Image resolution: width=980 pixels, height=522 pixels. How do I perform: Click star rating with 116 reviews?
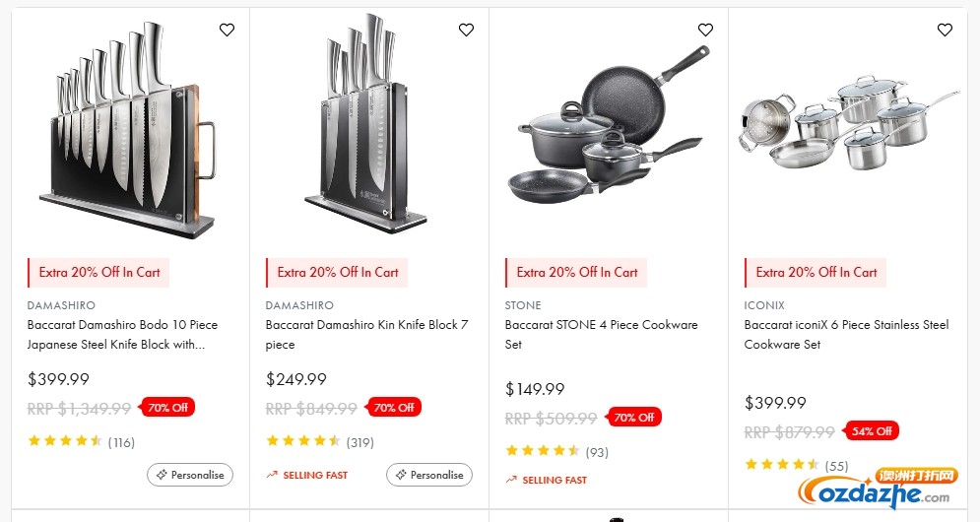click(x=65, y=441)
